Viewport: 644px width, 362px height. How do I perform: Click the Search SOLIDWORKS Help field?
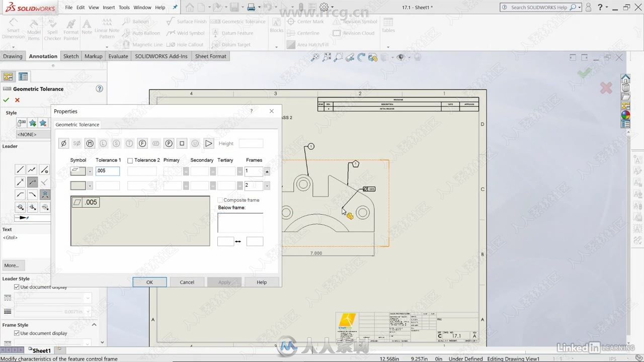pyautogui.click(x=538, y=8)
